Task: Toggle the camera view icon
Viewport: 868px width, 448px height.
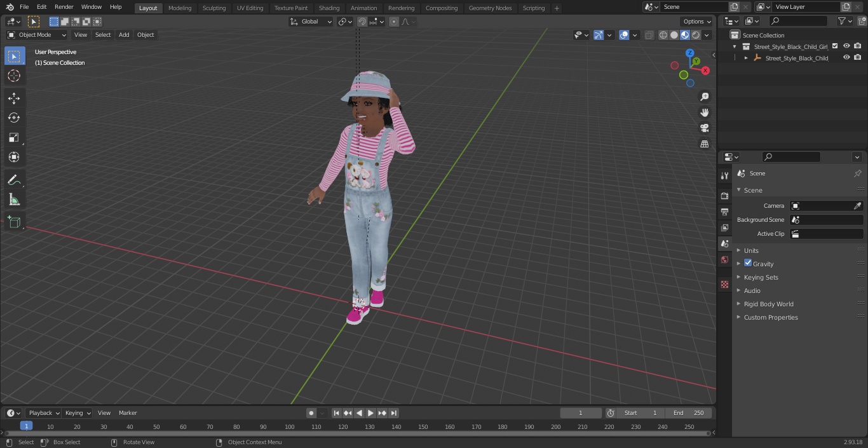Action: (x=704, y=128)
